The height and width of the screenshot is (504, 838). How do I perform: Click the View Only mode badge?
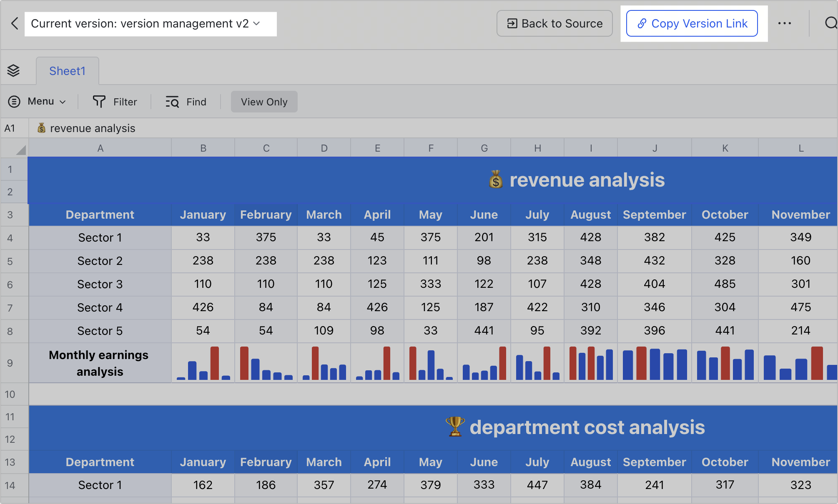click(264, 102)
